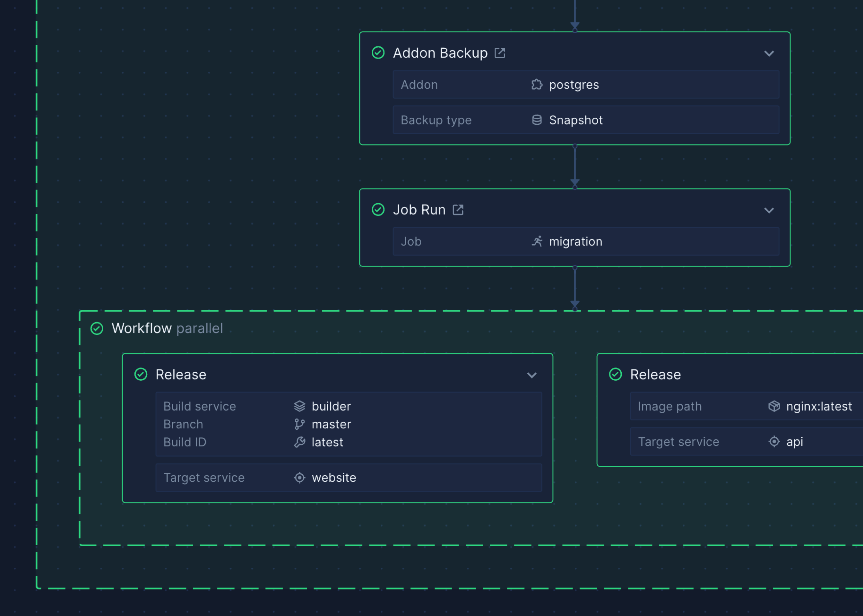Select the Job Run title
This screenshot has width=863, height=616.
[419, 210]
